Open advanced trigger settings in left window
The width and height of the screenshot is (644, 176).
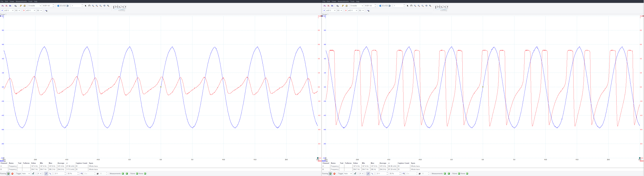(33, 173)
